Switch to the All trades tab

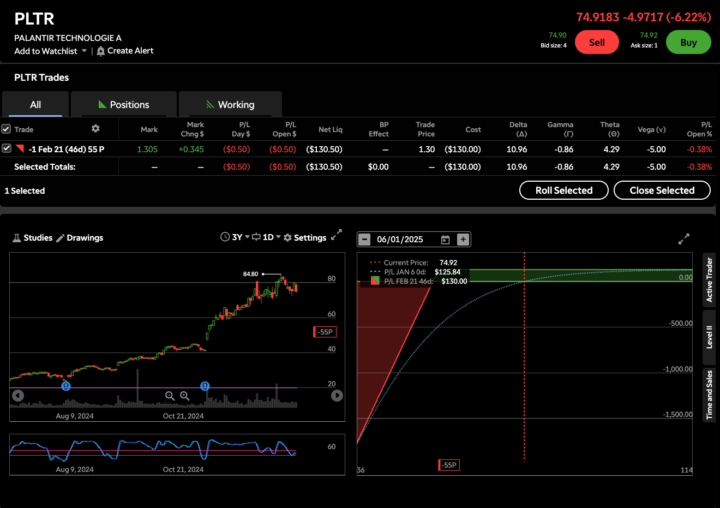click(35, 104)
